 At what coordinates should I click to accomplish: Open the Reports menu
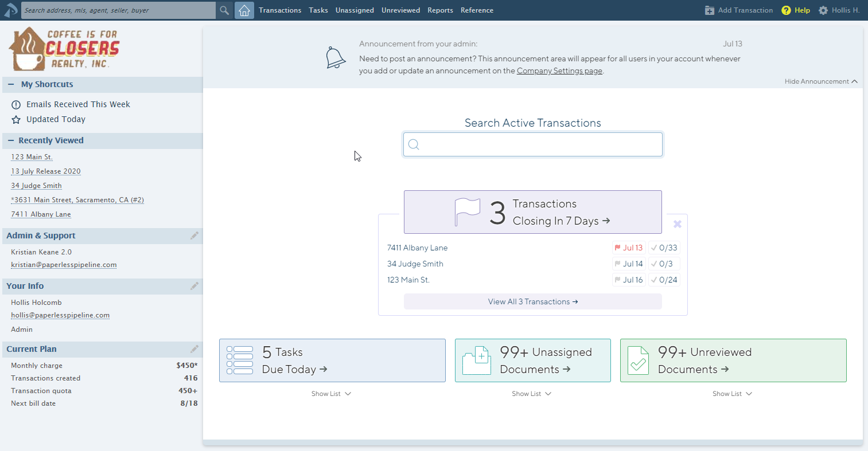pyautogui.click(x=440, y=10)
